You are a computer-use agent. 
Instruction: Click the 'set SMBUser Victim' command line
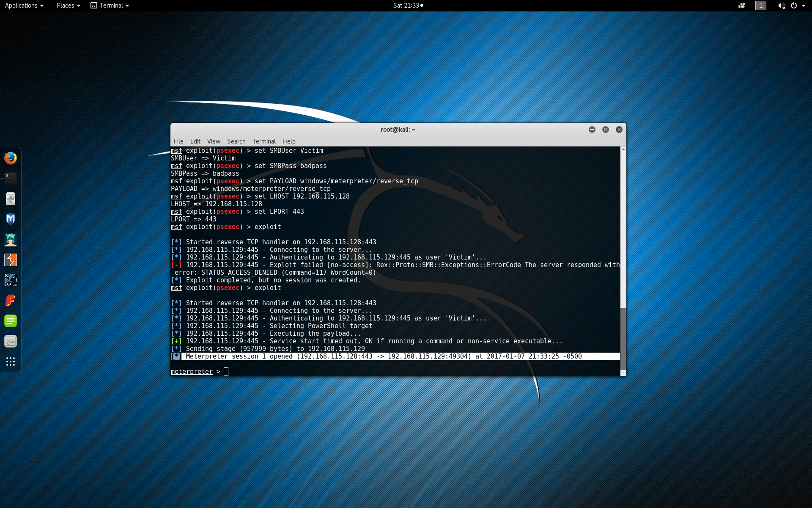coord(247,151)
